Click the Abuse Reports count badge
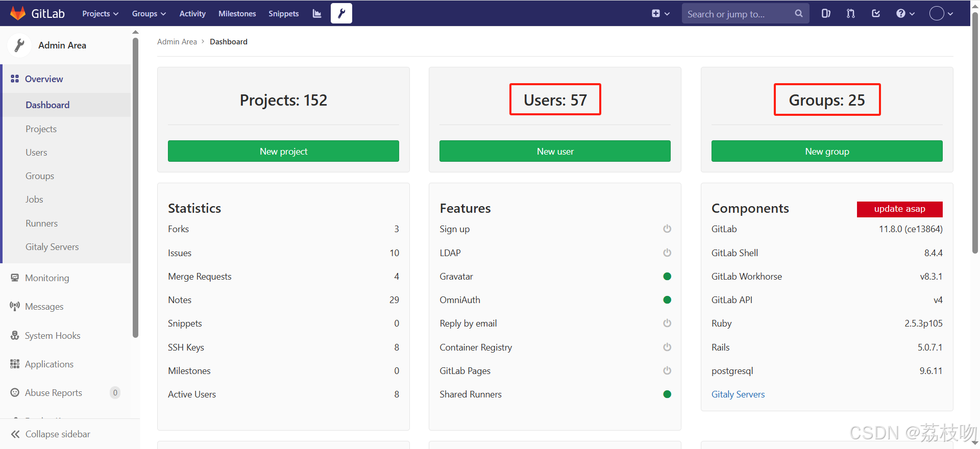The height and width of the screenshot is (449, 980). point(115,392)
